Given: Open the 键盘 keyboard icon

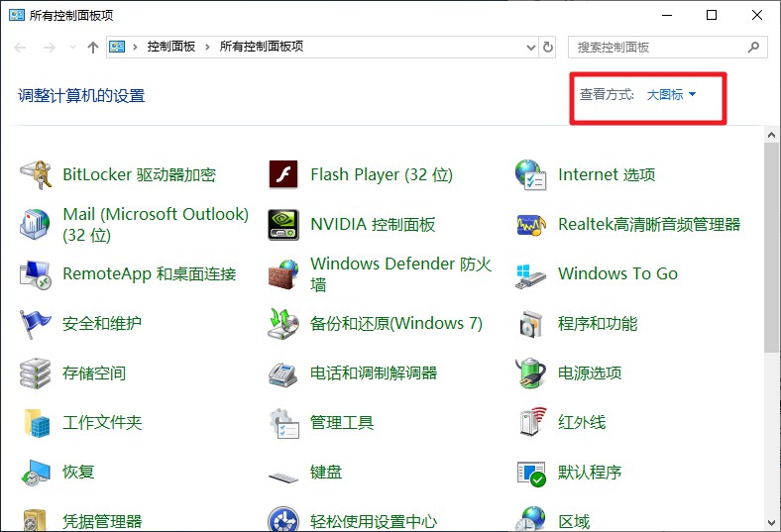Looking at the screenshot, I should 282,478.
